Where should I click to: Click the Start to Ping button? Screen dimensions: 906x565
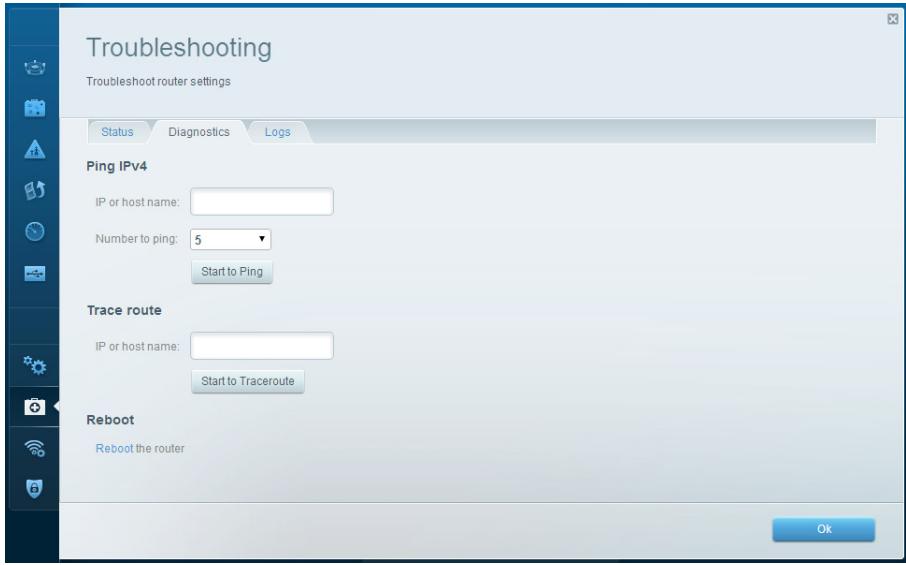coord(232,272)
